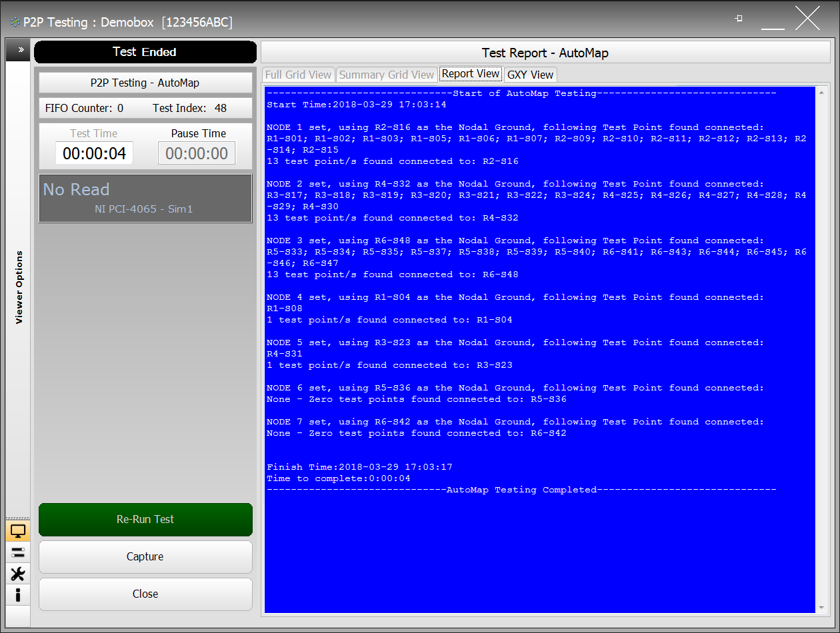This screenshot has height=633, width=840.
Task: Expand the sidebar with double chevron
Action: click(x=20, y=50)
